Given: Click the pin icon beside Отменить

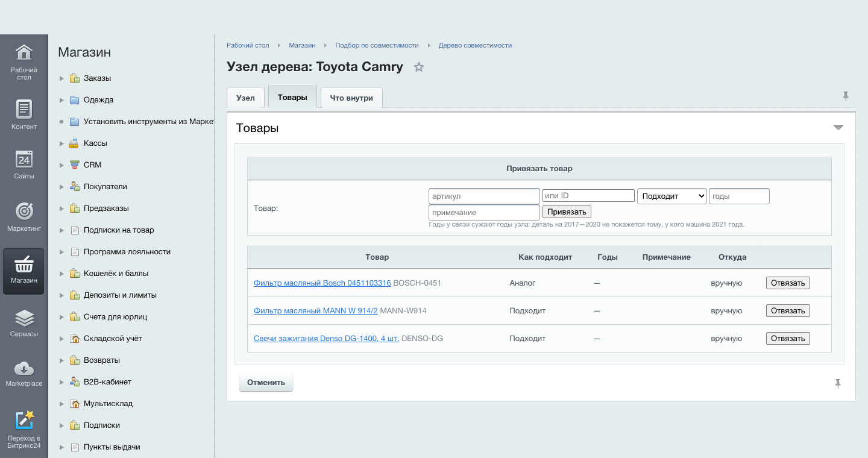Looking at the screenshot, I should click(838, 383).
